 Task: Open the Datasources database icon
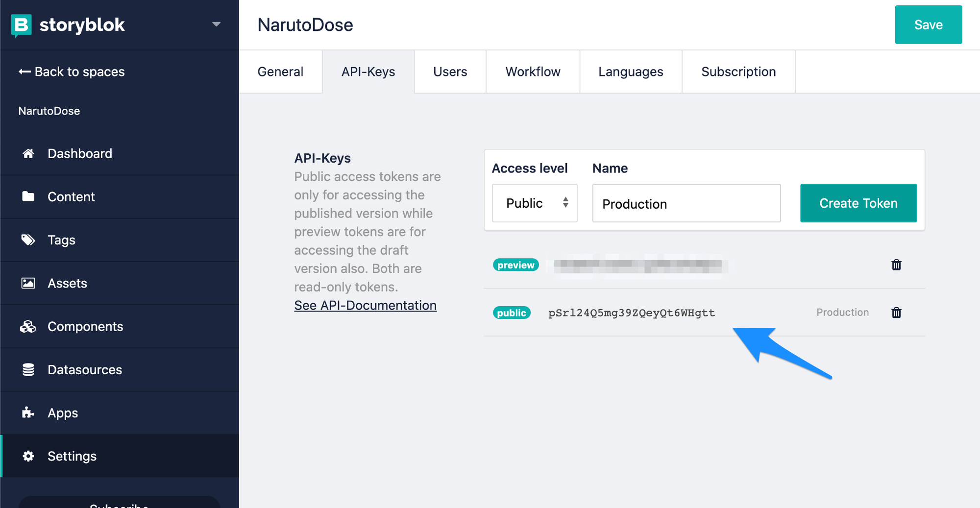coord(28,369)
